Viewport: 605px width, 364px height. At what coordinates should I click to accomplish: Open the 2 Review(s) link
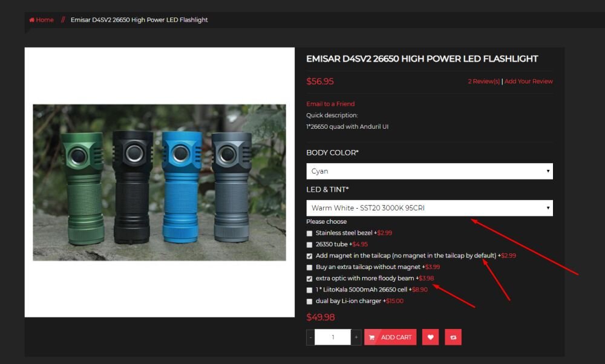(x=484, y=82)
